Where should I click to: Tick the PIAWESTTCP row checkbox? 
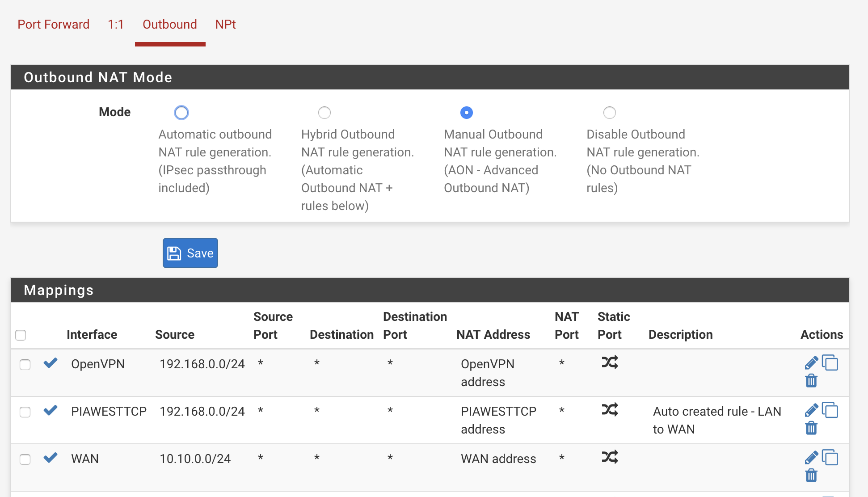pyautogui.click(x=25, y=412)
